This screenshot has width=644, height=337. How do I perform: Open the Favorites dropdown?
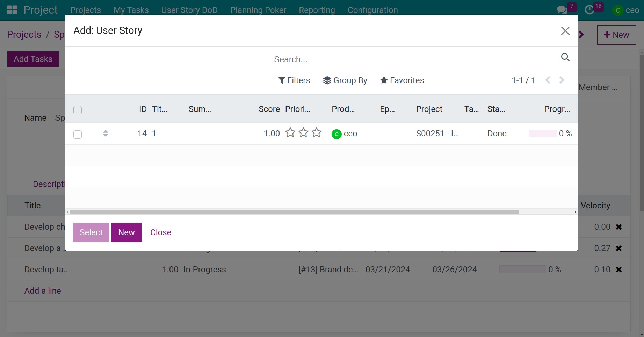(x=402, y=80)
